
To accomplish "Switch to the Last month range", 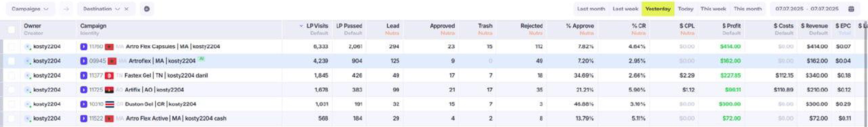I will tap(591, 9).
